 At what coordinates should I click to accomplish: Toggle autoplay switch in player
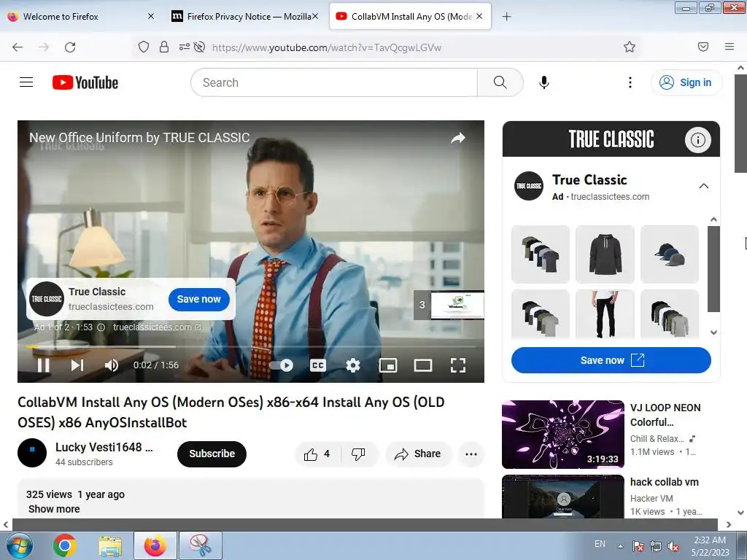[282, 365]
